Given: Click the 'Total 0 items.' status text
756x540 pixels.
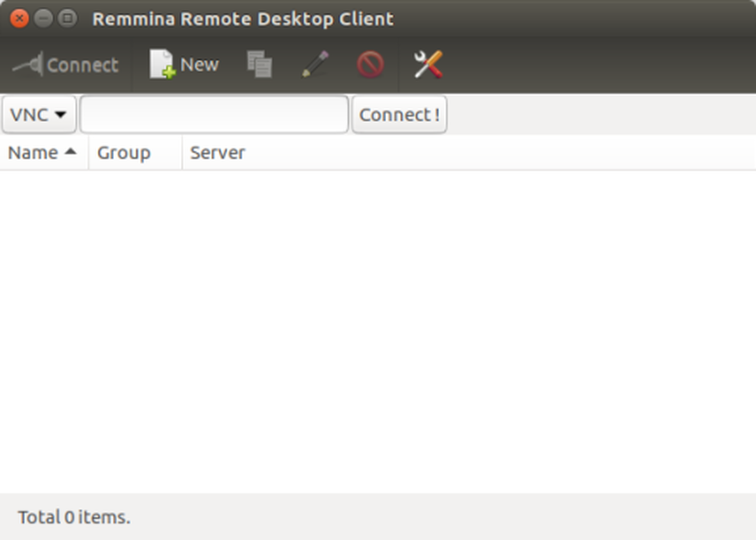Looking at the screenshot, I should 74,517.
